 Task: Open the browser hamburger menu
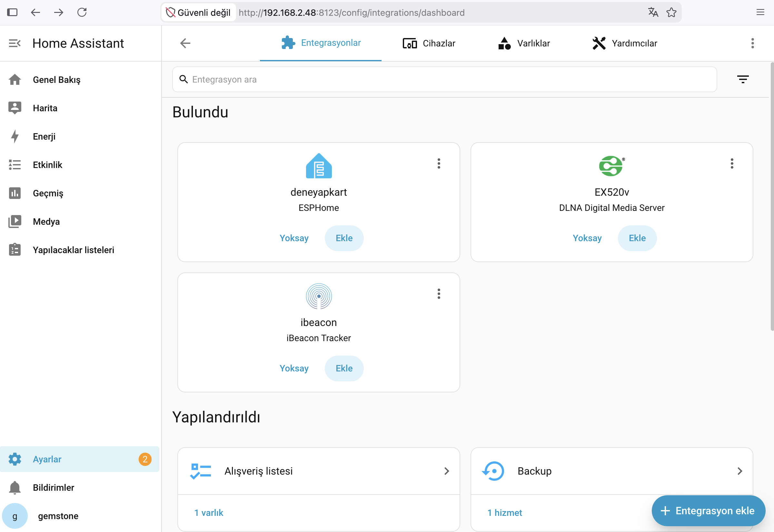(x=760, y=12)
